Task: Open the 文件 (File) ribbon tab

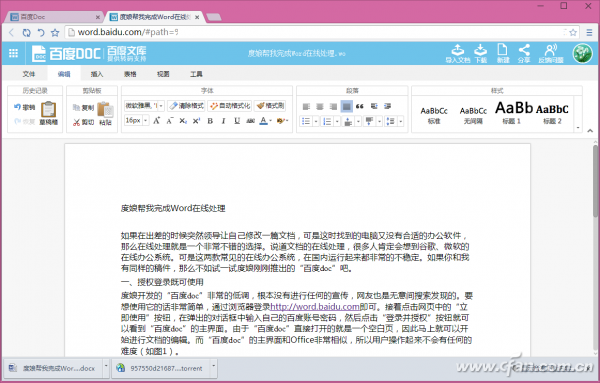Action: pos(29,74)
